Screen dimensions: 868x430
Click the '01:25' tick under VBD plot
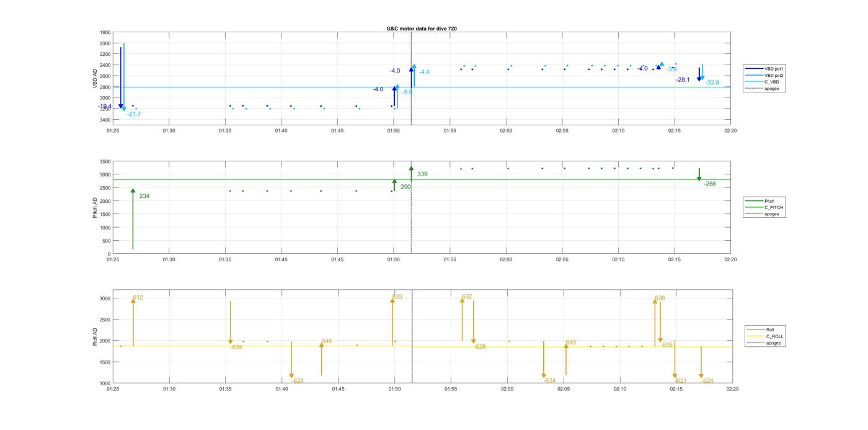coord(113,131)
